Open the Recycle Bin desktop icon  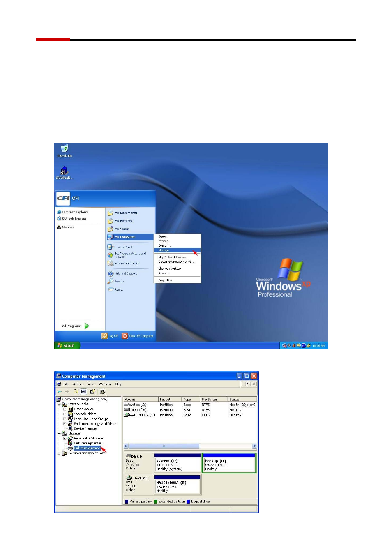[x=65, y=150]
